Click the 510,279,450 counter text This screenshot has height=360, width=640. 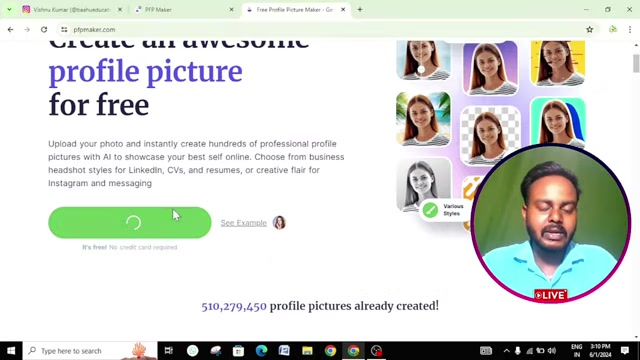click(234, 306)
